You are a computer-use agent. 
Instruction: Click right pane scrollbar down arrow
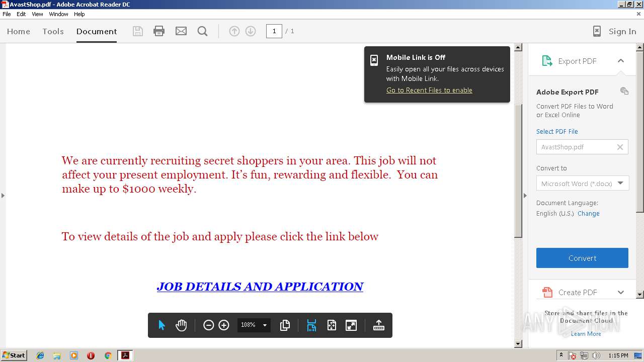click(x=640, y=294)
